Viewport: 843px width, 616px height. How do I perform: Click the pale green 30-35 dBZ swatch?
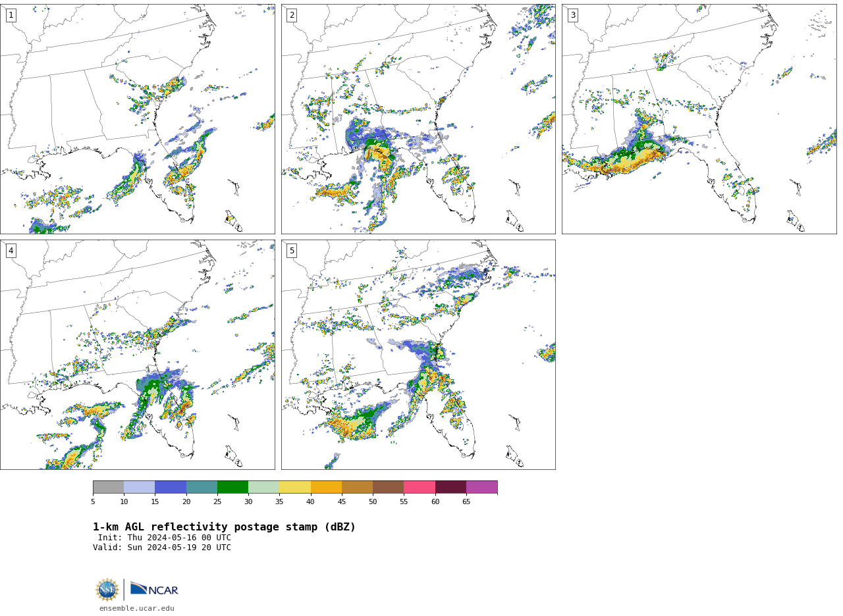coord(264,487)
